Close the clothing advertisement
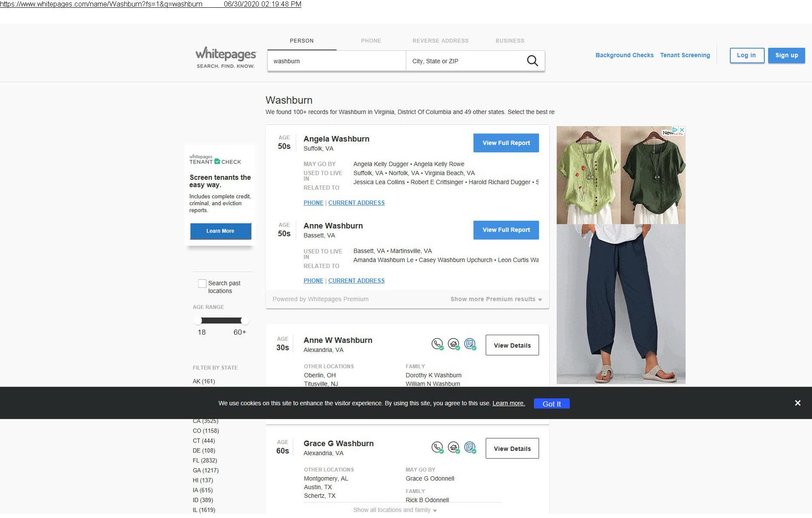This screenshot has width=812, height=518. pos(681,130)
